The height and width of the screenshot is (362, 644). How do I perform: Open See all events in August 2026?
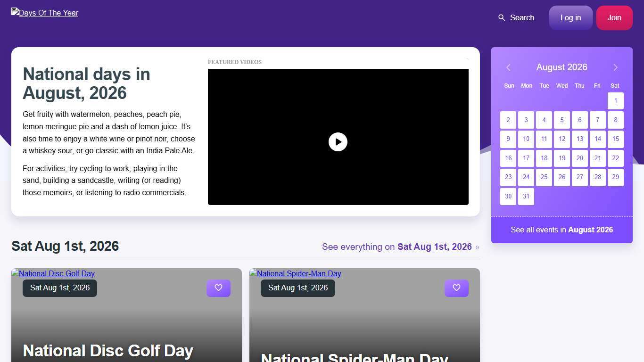coord(561,230)
